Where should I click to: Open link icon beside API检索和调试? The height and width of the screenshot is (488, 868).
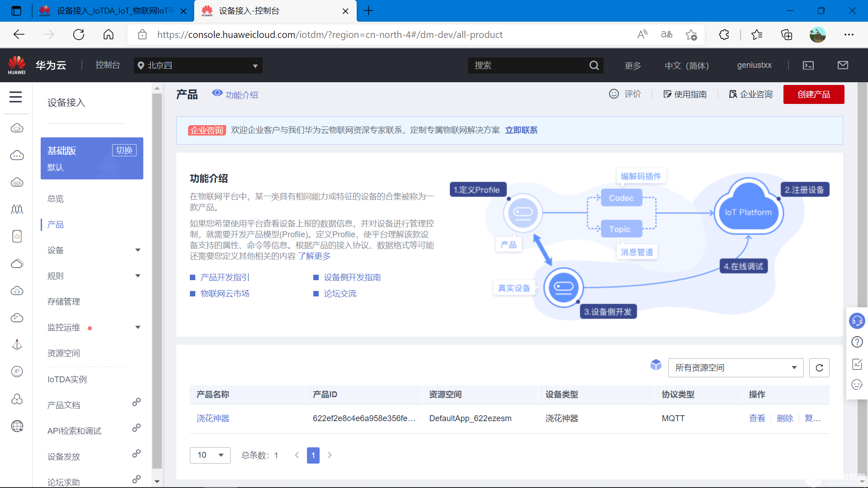136,428
